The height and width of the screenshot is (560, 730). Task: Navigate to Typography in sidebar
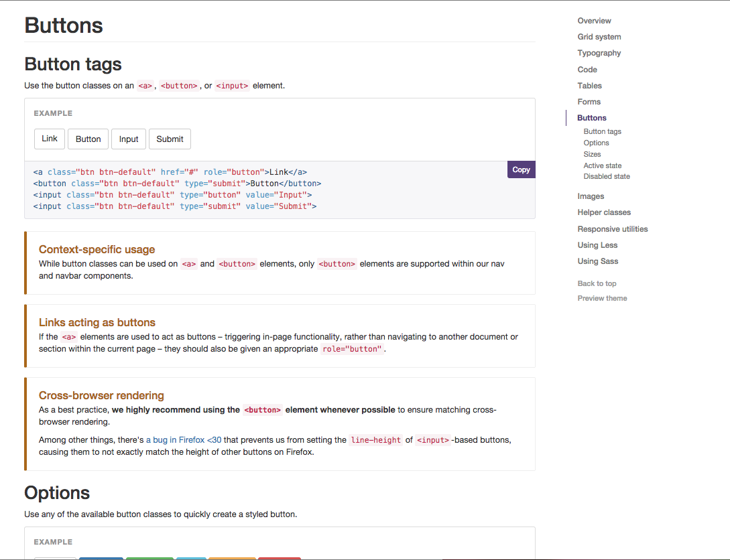(x=599, y=53)
